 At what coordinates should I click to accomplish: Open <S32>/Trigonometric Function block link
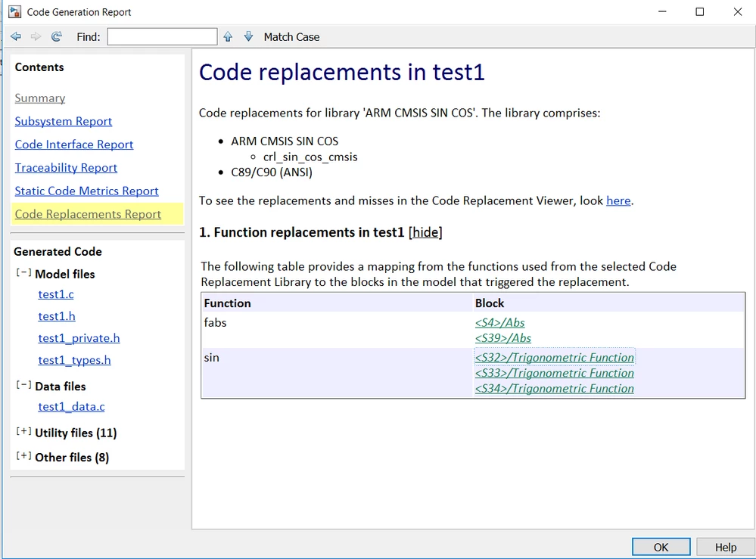point(555,358)
